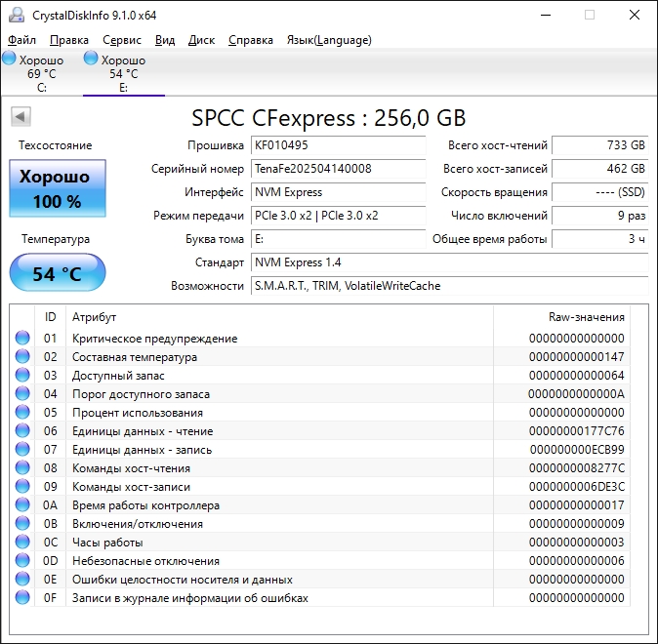Click the Хорошо 100 % health status button
658x644 pixels.
[57, 189]
